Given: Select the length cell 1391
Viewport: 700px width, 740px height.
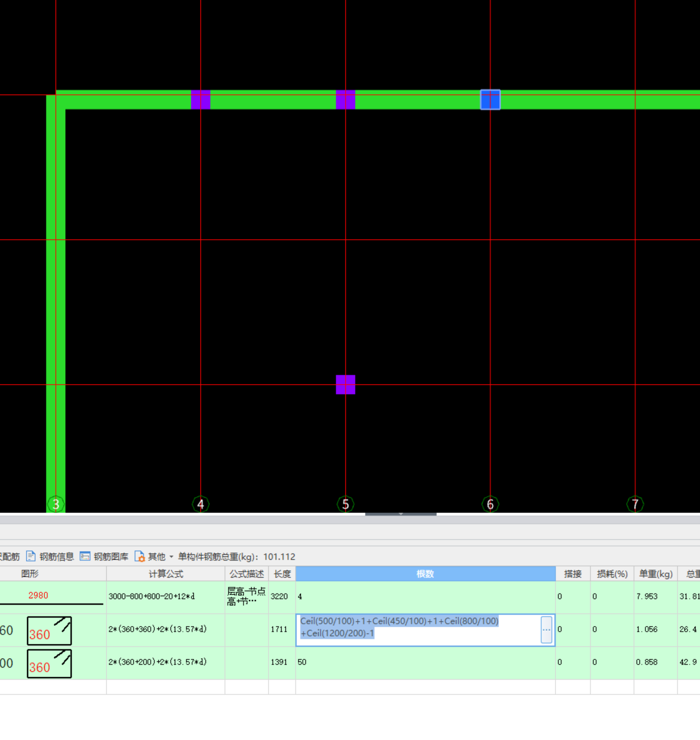Looking at the screenshot, I should tap(282, 662).
